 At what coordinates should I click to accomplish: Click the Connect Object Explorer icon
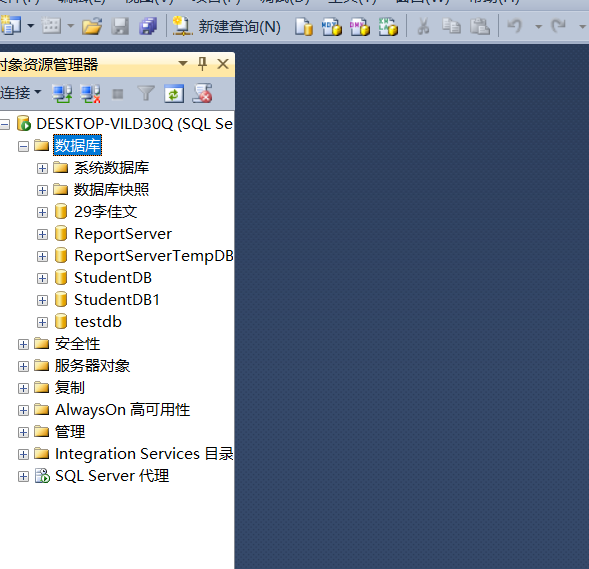tap(62, 94)
